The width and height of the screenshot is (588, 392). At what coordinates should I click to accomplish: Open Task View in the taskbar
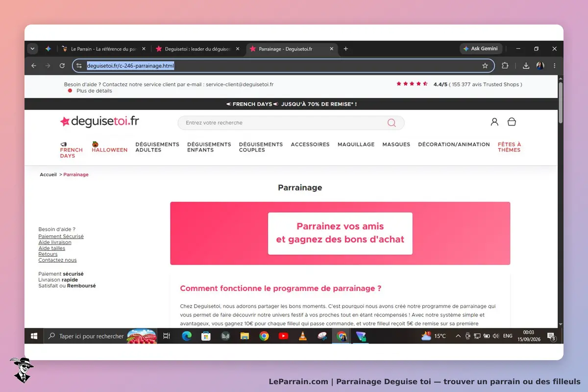167,336
